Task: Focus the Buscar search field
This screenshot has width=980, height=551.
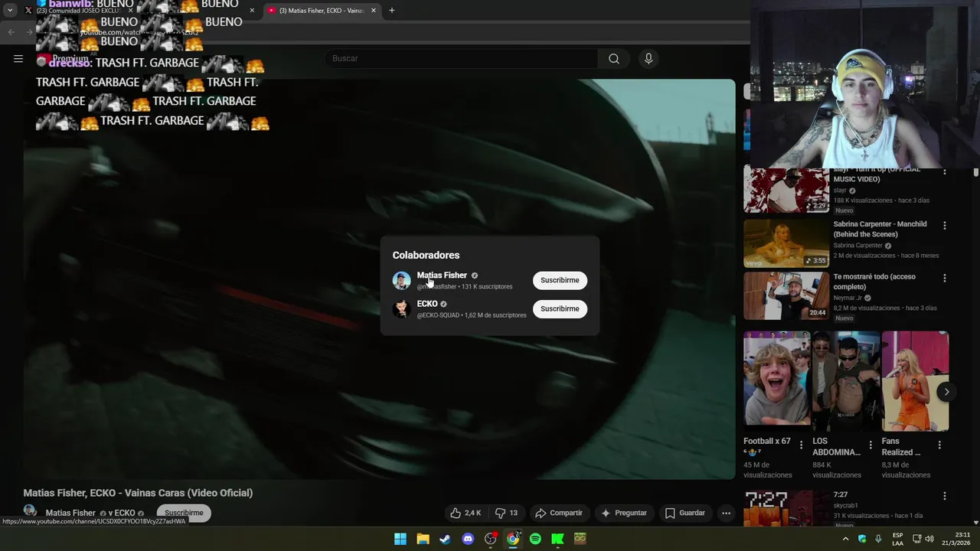Action: [462, 59]
